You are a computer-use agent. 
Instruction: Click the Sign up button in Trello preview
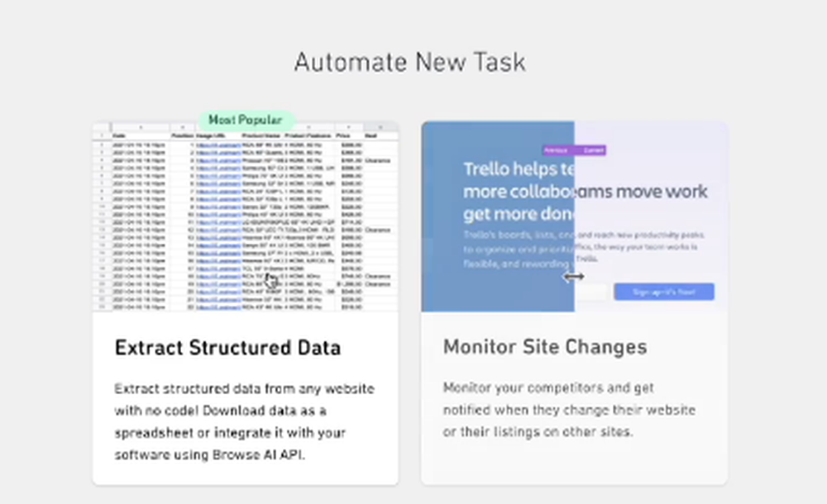(663, 292)
